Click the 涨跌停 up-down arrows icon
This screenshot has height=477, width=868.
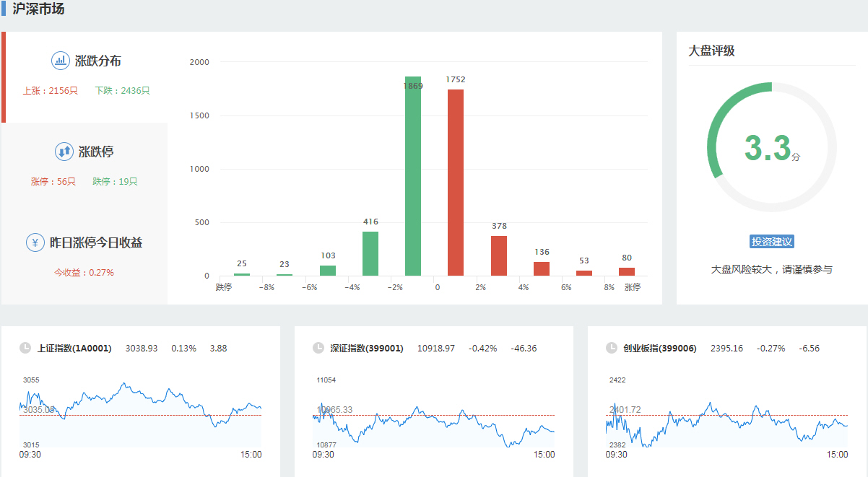(64, 152)
